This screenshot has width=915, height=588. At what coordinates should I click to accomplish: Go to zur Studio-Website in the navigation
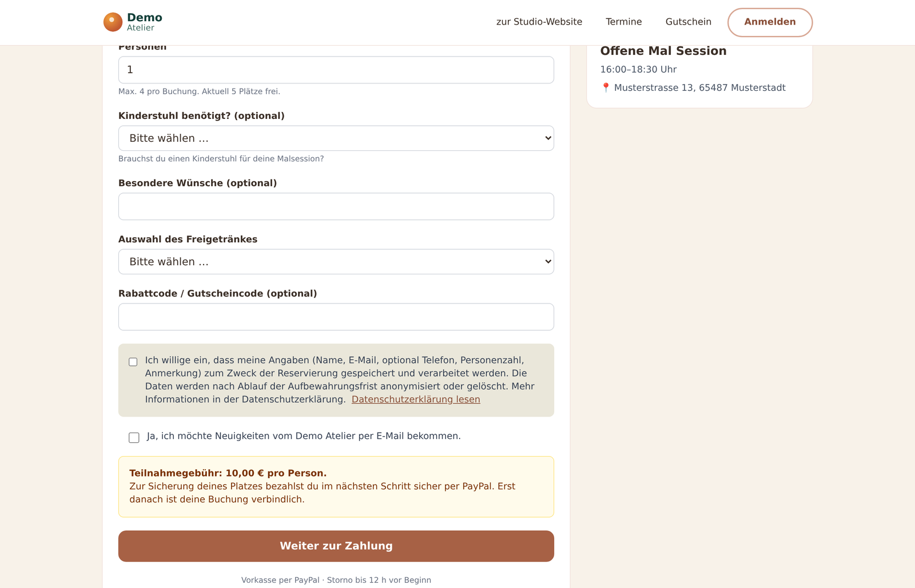point(539,22)
